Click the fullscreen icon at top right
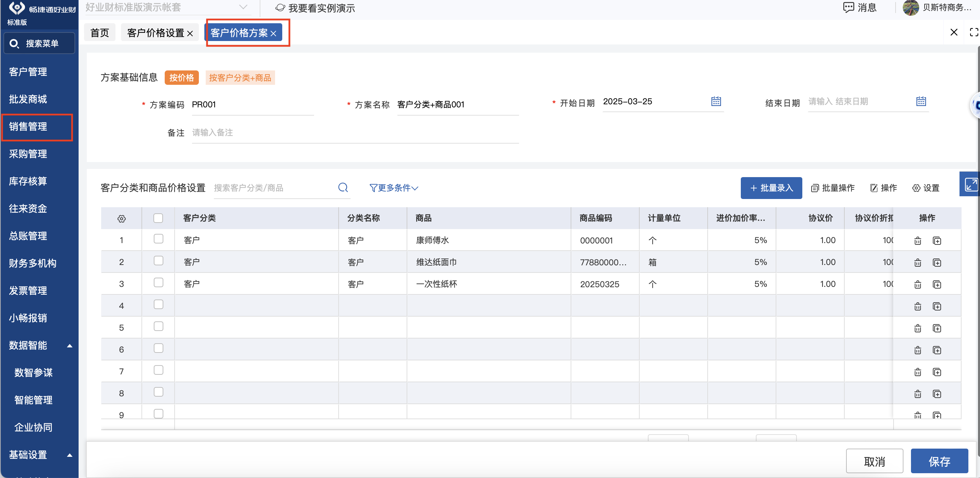The width and height of the screenshot is (980, 478). (974, 32)
